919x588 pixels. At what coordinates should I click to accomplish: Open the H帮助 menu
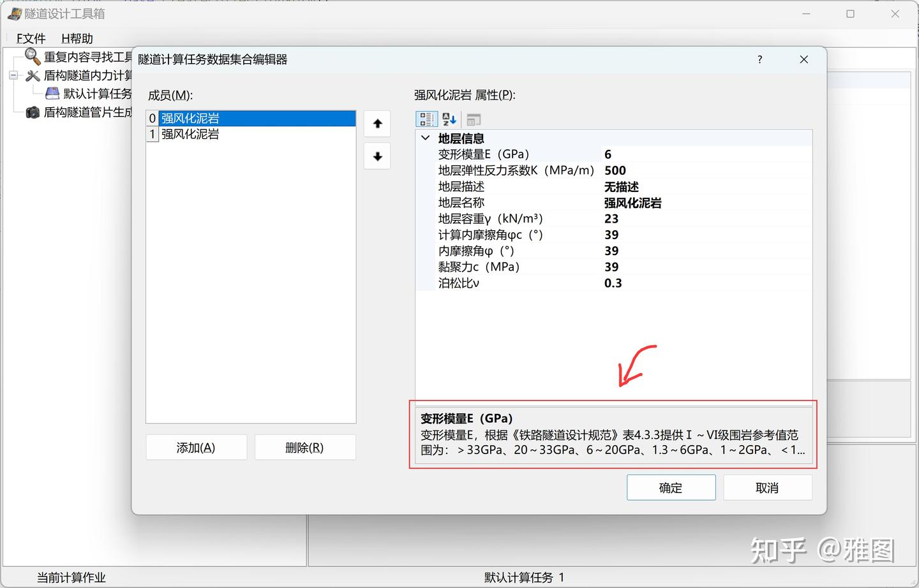point(75,38)
